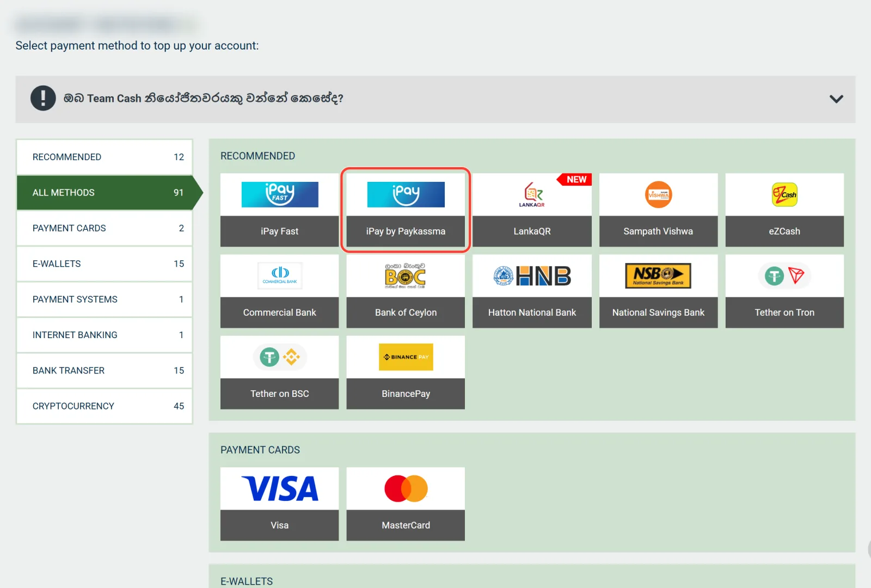Choose the Tether on BSC icons

click(280, 357)
